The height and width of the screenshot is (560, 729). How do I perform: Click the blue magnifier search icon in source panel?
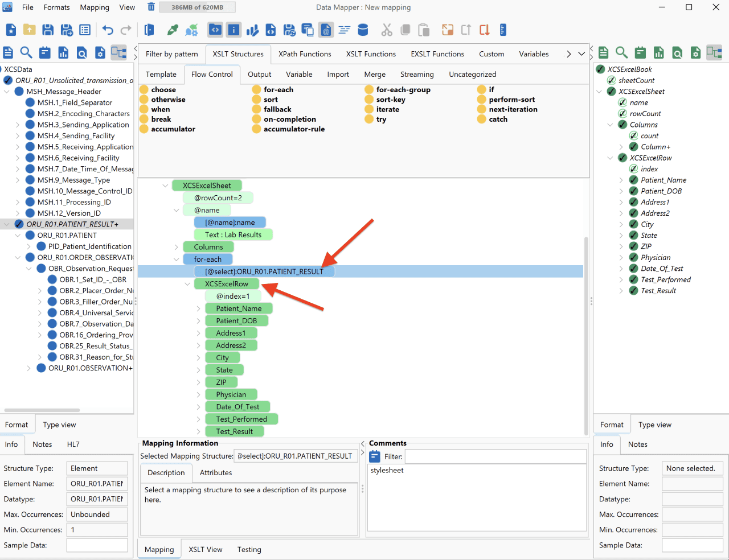point(26,53)
